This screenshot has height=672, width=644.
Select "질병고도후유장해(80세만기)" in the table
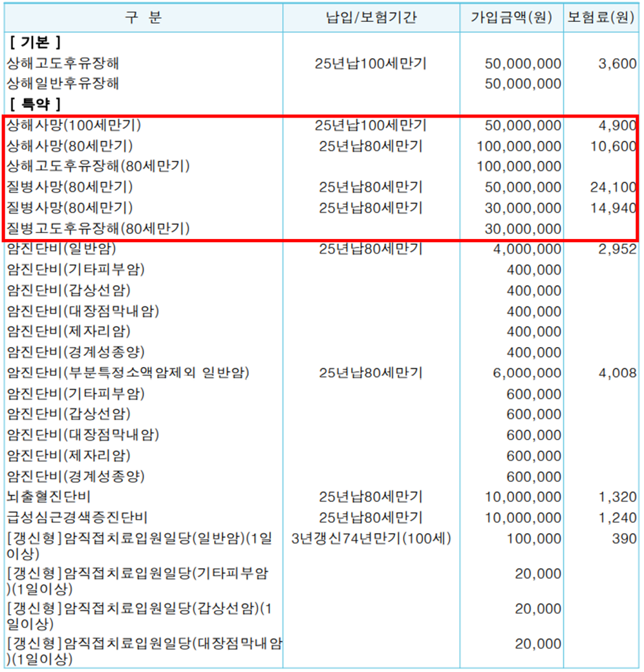point(98,229)
